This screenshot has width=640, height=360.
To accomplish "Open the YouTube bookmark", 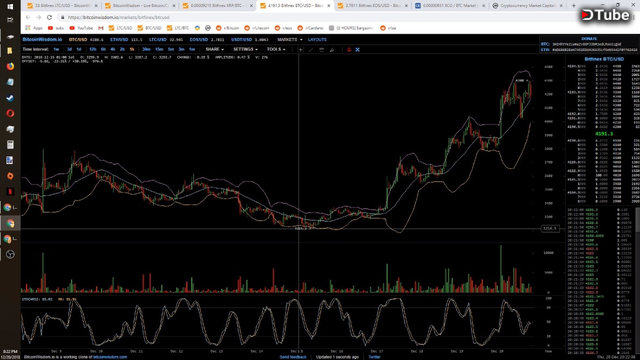I will [x=81, y=28].
